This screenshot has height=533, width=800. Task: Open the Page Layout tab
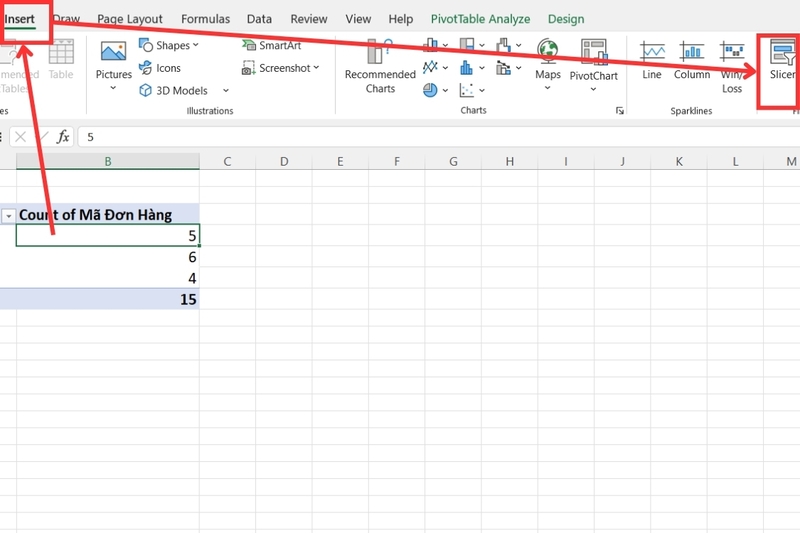tap(130, 19)
